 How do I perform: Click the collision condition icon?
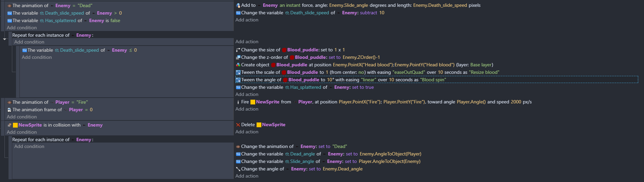[x=10, y=125]
